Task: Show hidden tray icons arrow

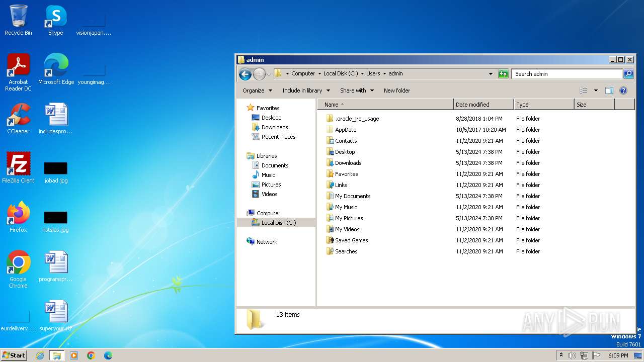Action: 561,355
